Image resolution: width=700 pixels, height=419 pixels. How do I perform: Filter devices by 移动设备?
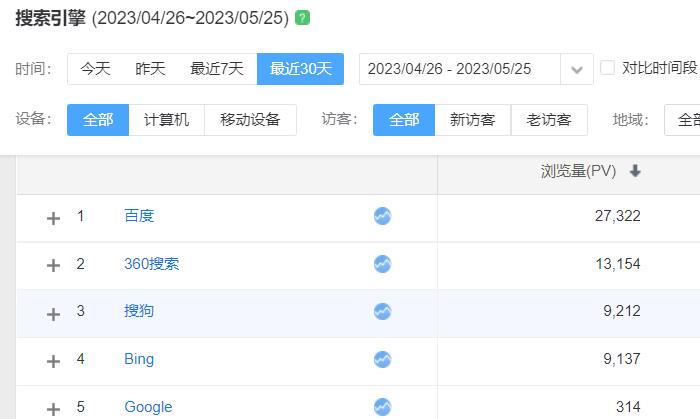(250, 120)
